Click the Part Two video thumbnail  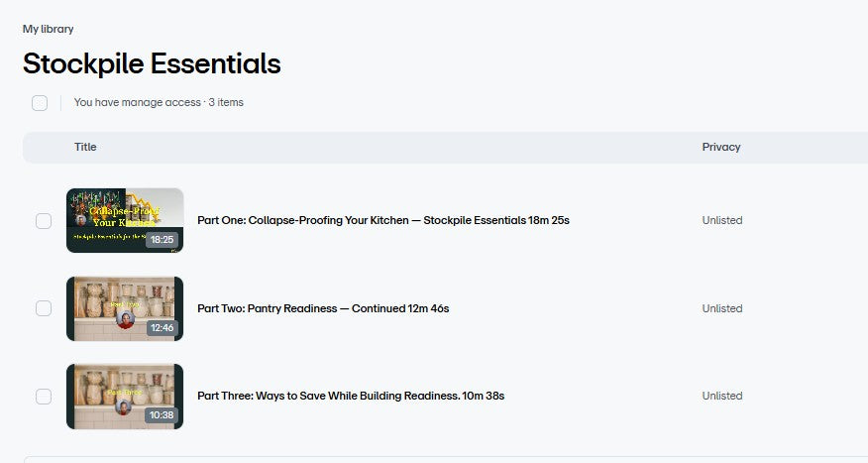124,308
